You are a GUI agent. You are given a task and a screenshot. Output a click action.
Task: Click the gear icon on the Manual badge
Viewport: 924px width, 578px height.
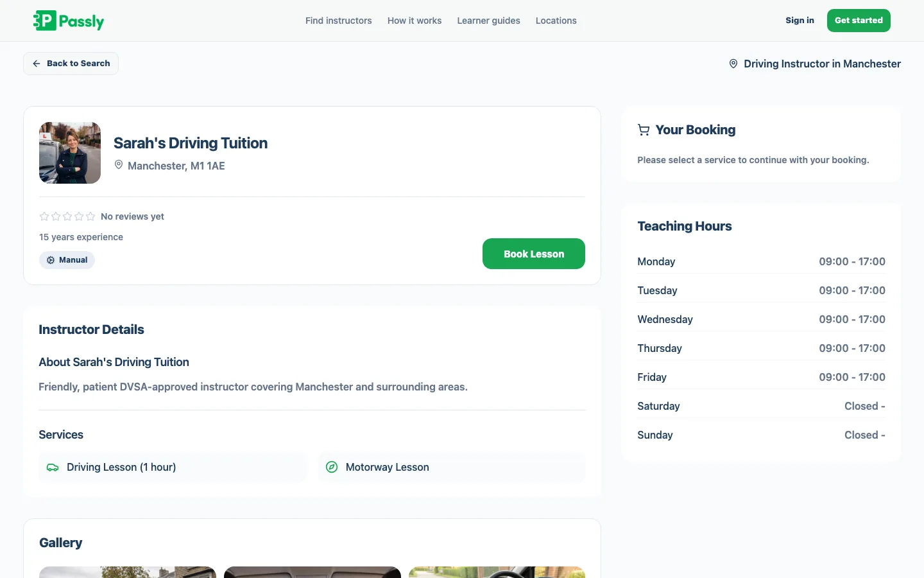tap(51, 260)
